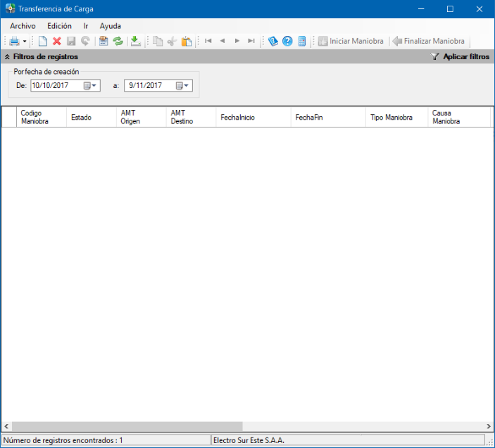Collapse the Filtros de registros panel
The width and height of the screenshot is (495, 448).
(7, 56)
